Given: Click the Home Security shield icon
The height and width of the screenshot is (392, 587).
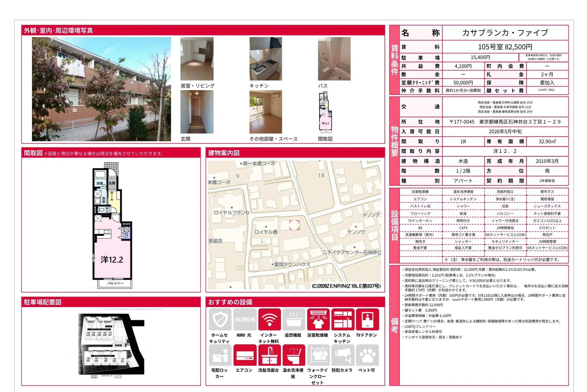Looking at the screenshot, I should (220, 319).
